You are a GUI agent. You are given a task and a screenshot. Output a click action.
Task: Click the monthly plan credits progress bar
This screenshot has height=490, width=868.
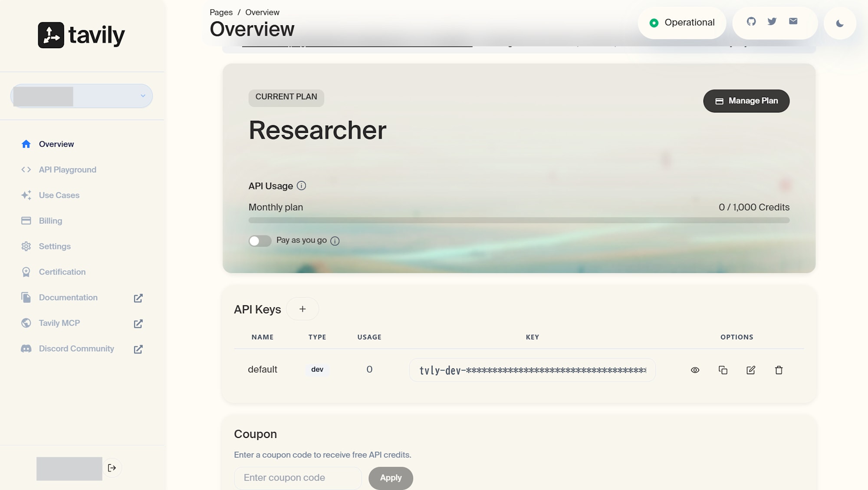coord(519,221)
